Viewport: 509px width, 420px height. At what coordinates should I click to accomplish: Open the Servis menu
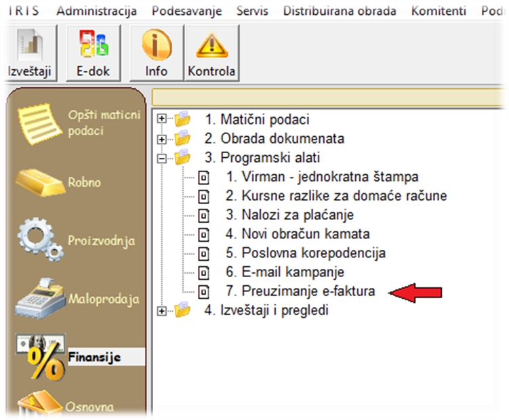[x=252, y=11]
